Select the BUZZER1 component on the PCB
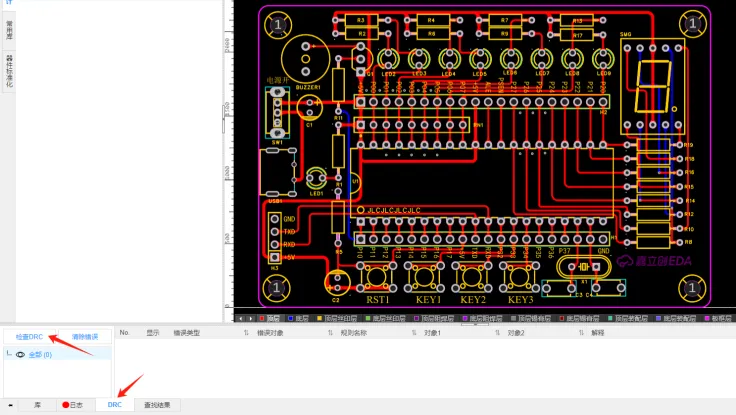736x415 pixels. (x=306, y=59)
